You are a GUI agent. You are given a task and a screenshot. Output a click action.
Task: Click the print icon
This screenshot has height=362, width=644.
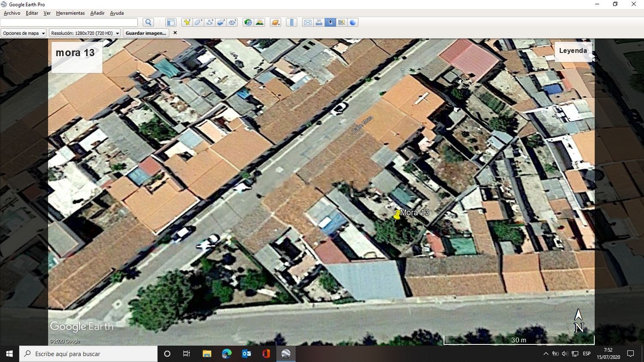319,22
